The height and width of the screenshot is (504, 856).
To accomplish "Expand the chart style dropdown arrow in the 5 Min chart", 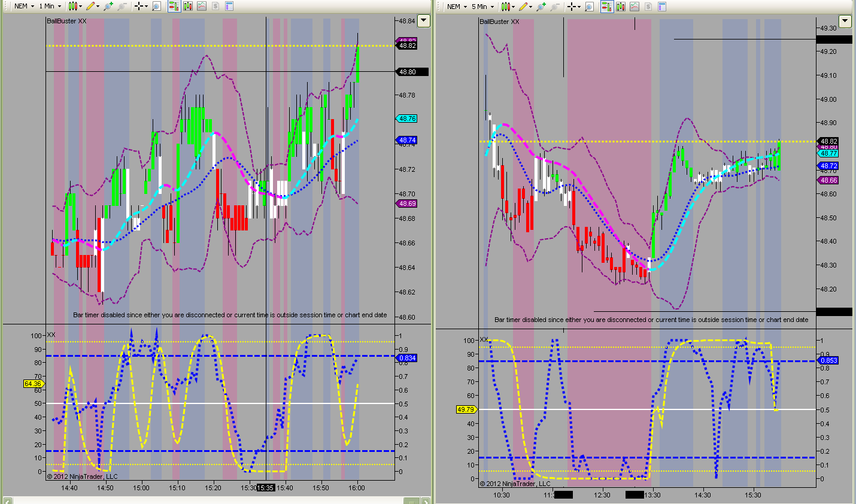I will coord(513,6).
